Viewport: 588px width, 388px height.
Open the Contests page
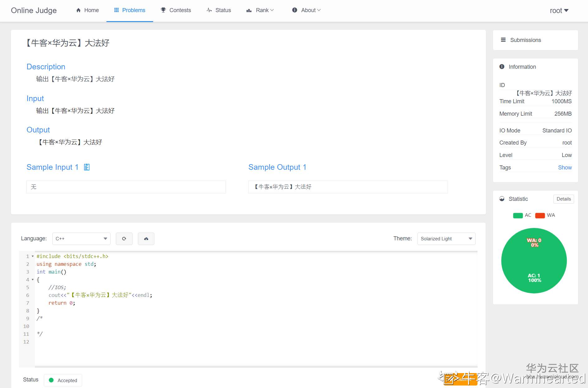(176, 10)
